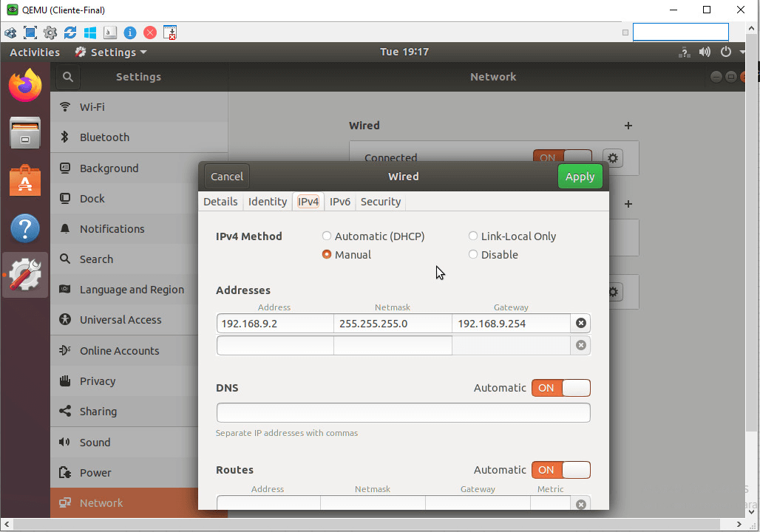This screenshot has height=532, width=760.
Task: Open the Settings app menu dropdown
Action: click(111, 52)
